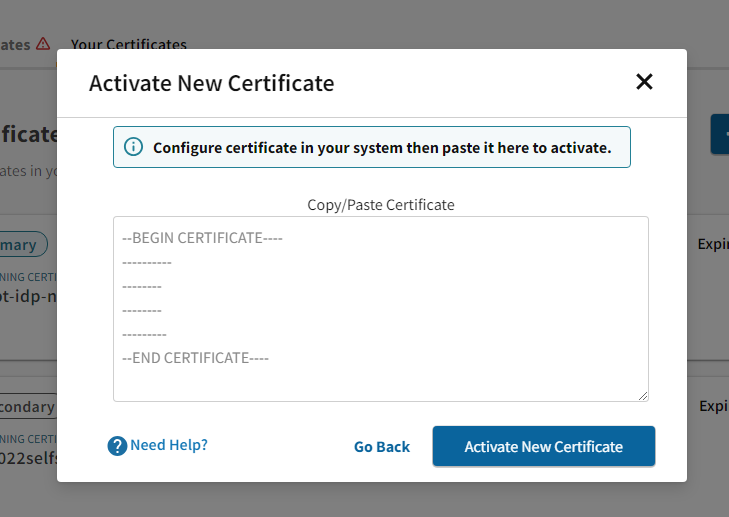This screenshot has width=729, height=517.
Task: Click the Secondary badge behind the dialog
Action: click(28, 407)
